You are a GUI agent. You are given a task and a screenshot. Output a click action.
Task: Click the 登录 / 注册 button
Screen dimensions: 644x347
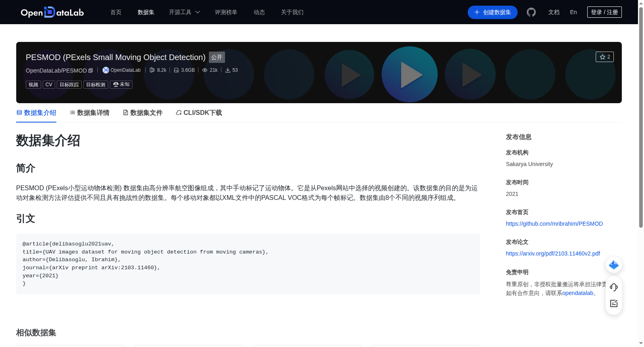tap(605, 12)
